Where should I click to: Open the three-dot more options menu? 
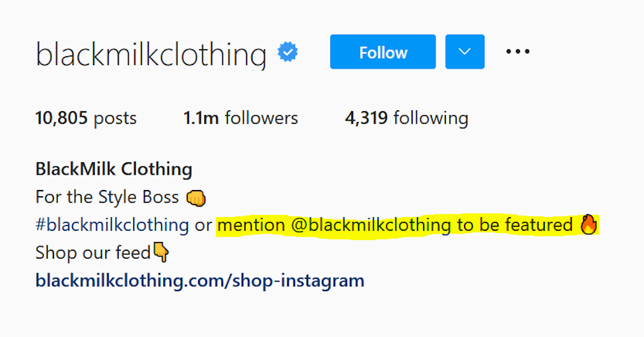(518, 51)
